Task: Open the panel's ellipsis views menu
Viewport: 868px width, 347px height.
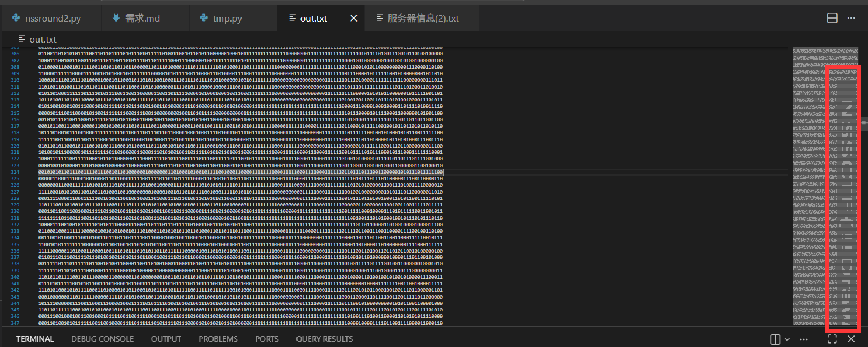Action: pos(804,339)
